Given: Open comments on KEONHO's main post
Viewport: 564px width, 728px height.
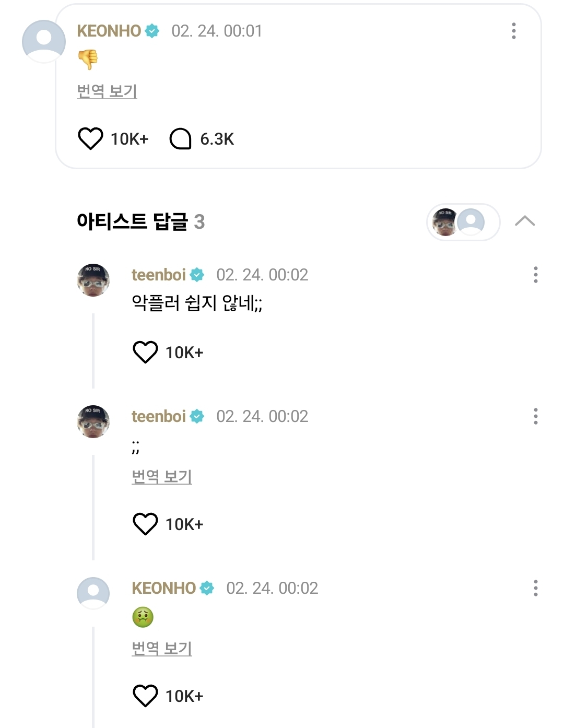Looking at the screenshot, I should tap(181, 139).
